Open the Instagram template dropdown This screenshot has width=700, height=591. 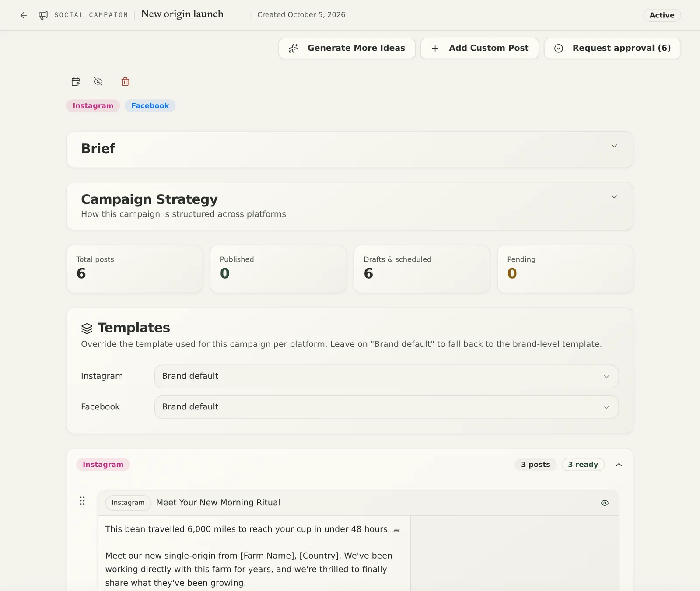(x=386, y=377)
